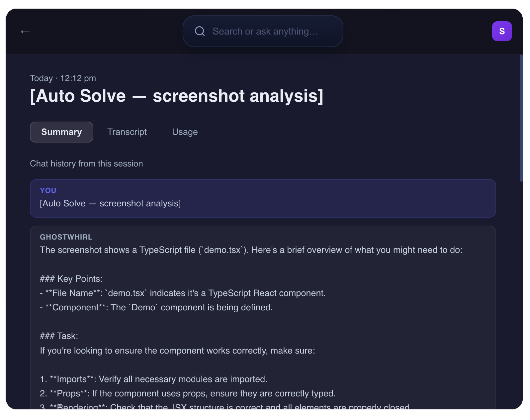Switch to the Transcript tab
Screen dimensions: 530x420
click(127, 132)
